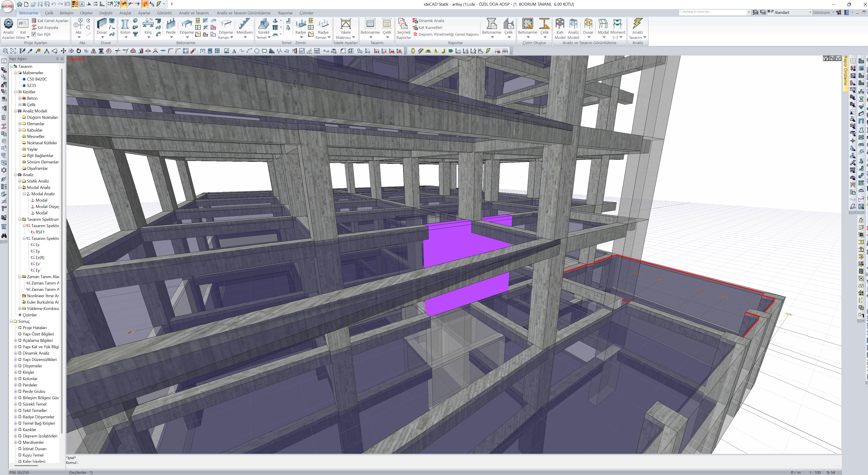Viewport: 868px width, 475px height.
Task: Click the blue C50 B420C material swatch
Action: pos(24,79)
